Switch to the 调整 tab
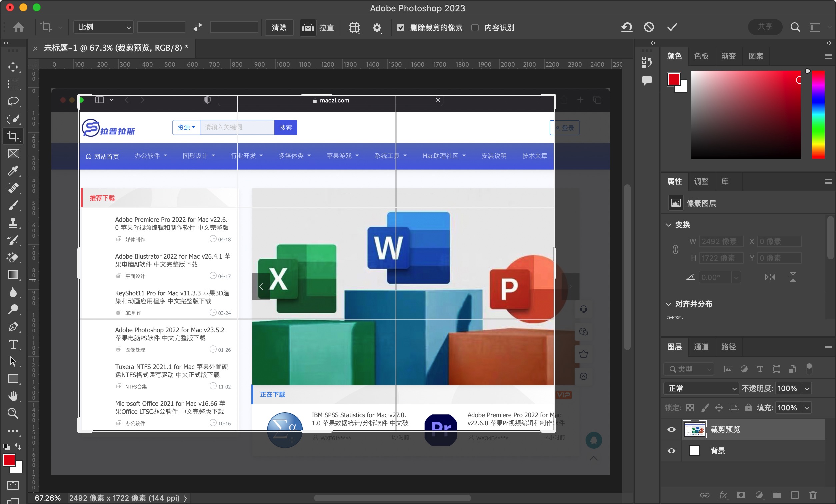 coord(701,181)
